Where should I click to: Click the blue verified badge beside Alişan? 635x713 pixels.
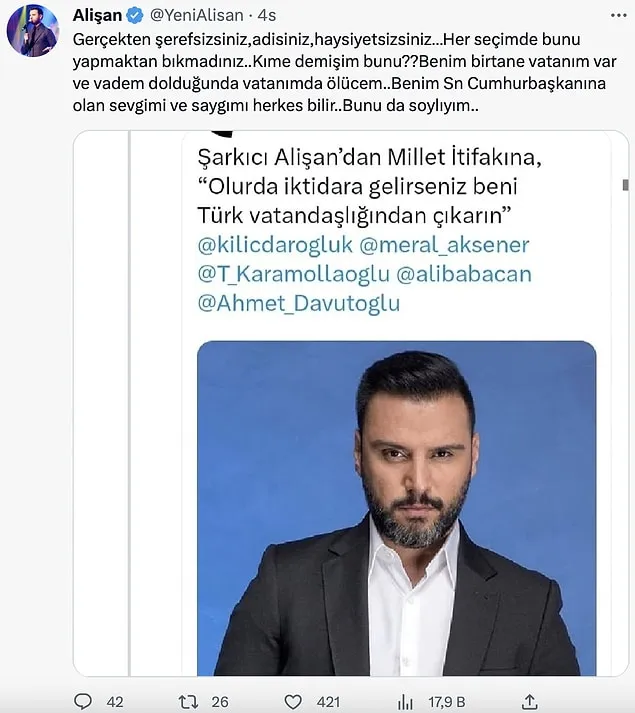pyautogui.click(x=134, y=16)
